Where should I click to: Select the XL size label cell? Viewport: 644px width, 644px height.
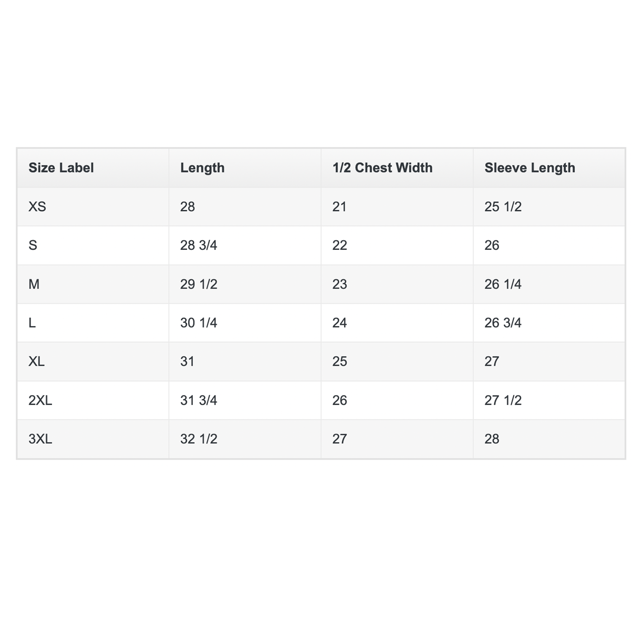pos(37,362)
